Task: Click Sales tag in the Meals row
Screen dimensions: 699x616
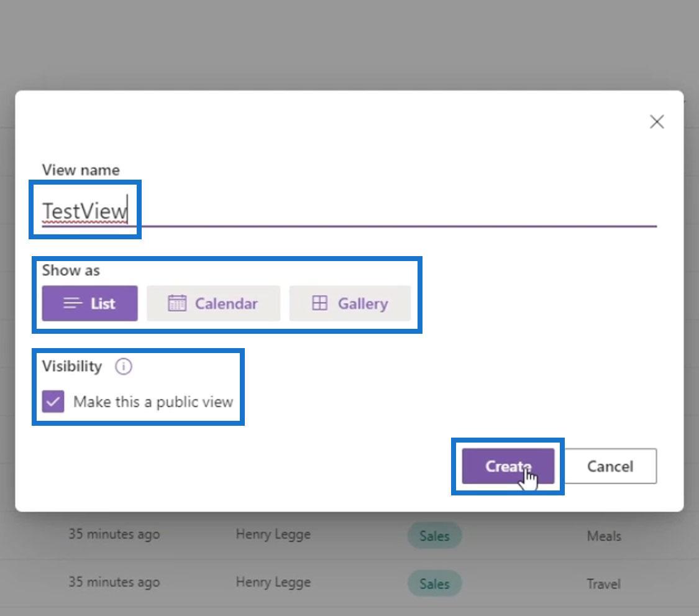Action: 435,536
